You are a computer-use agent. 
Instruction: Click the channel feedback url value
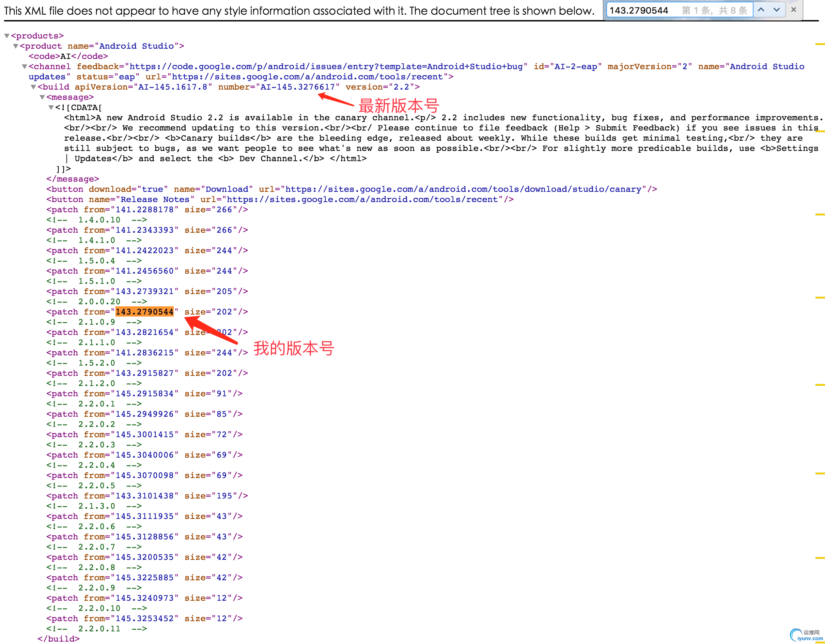point(326,66)
